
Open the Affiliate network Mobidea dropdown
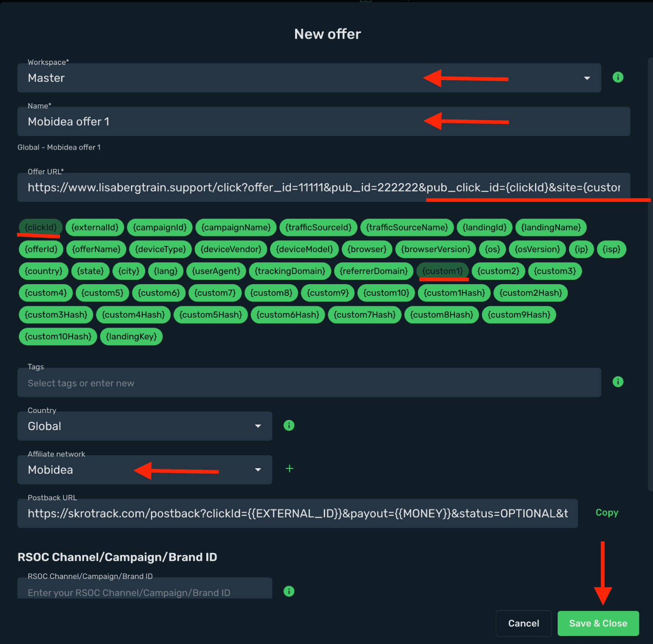tap(145, 470)
